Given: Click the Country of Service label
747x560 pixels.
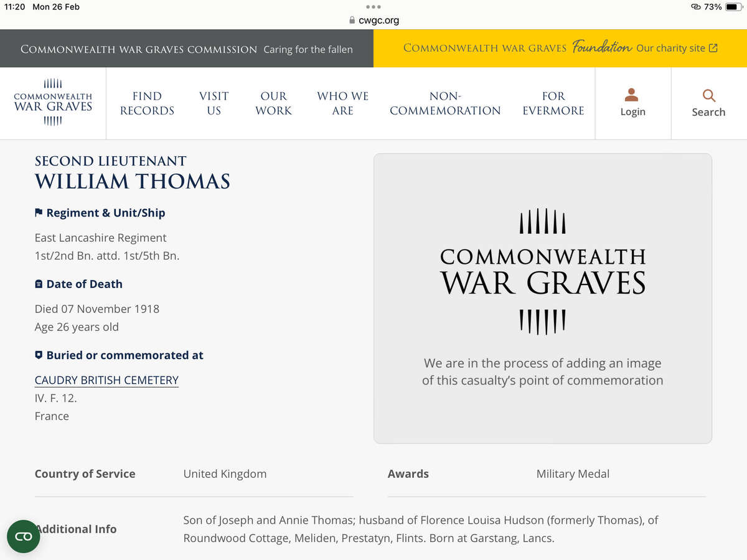Looking at the screenshot, I should click(85, 474).
